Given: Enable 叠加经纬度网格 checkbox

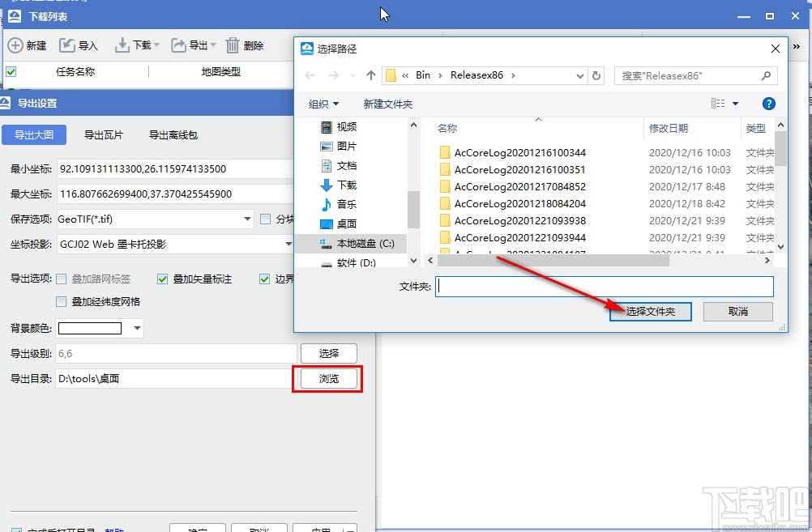Looking at the screenshot, I should coord(61,302).
